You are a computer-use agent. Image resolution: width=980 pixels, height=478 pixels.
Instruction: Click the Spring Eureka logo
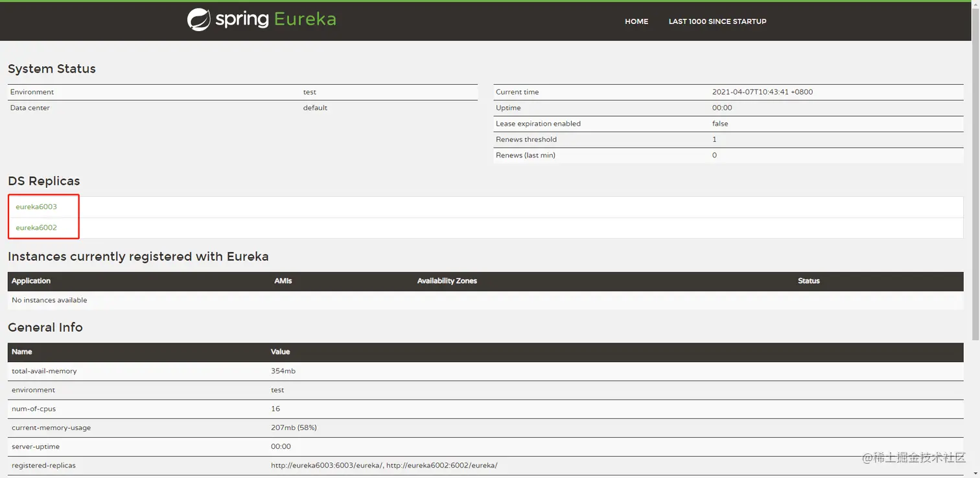[x=262, y=19]
